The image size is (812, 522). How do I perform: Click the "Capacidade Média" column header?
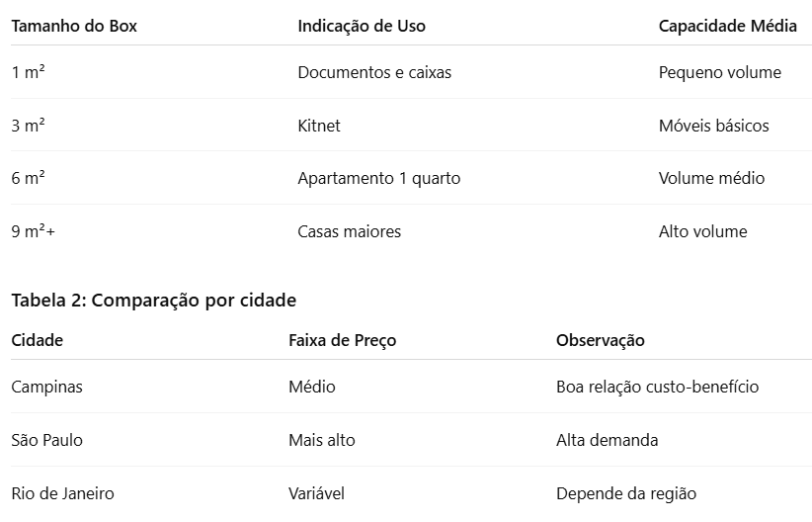coord(727,27)
